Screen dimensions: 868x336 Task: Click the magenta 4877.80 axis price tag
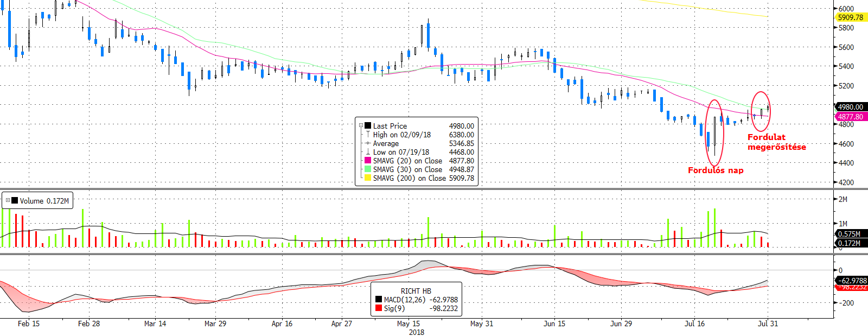851,117
